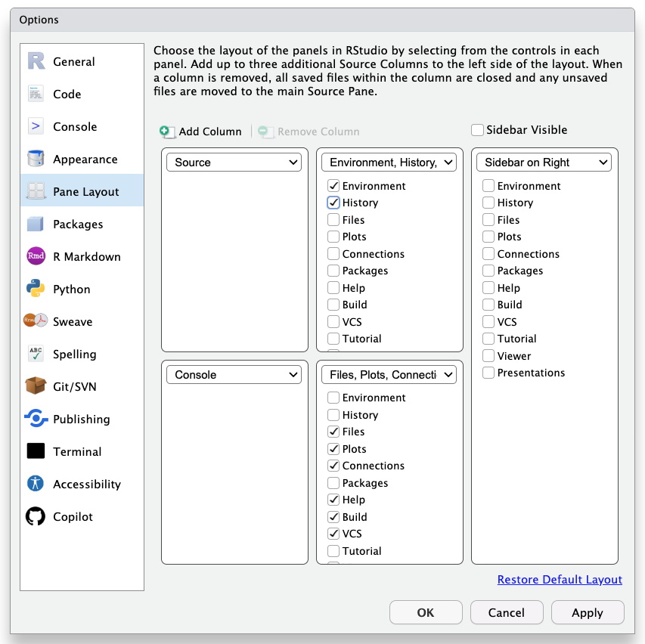Click the General R logo icon
The height and width of the screenshot is (644, 645).
(36, 61)
